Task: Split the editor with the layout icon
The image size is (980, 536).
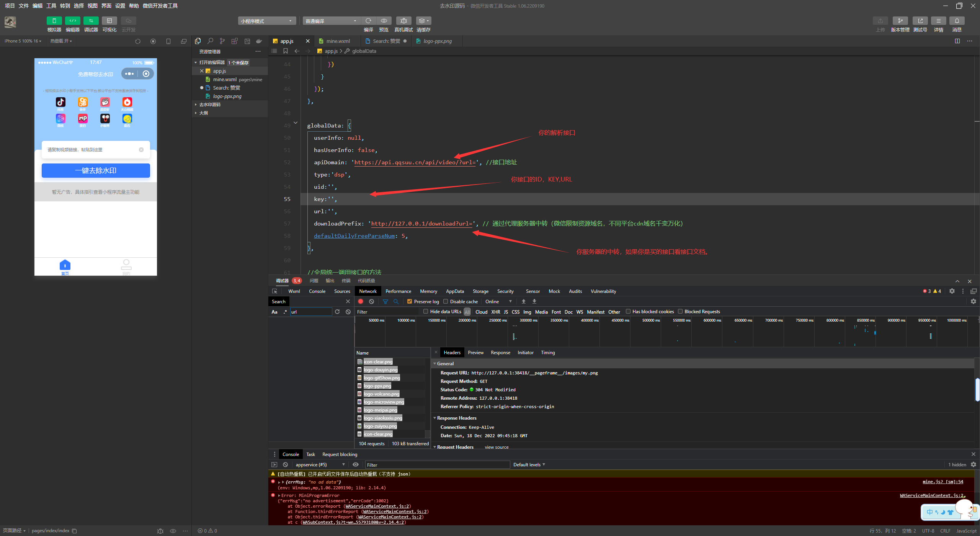Action: click(957, 41)
